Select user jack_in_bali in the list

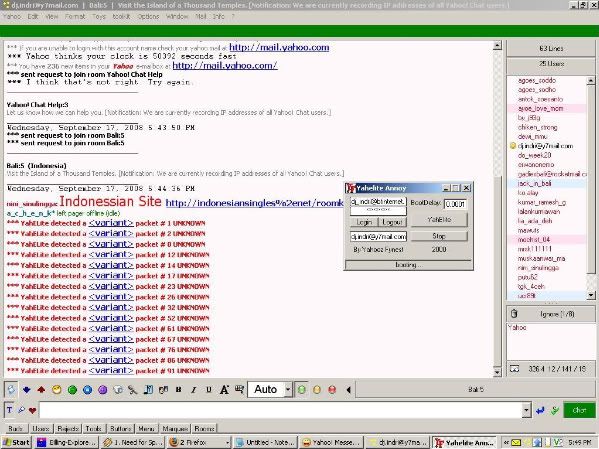coord(534,183)
